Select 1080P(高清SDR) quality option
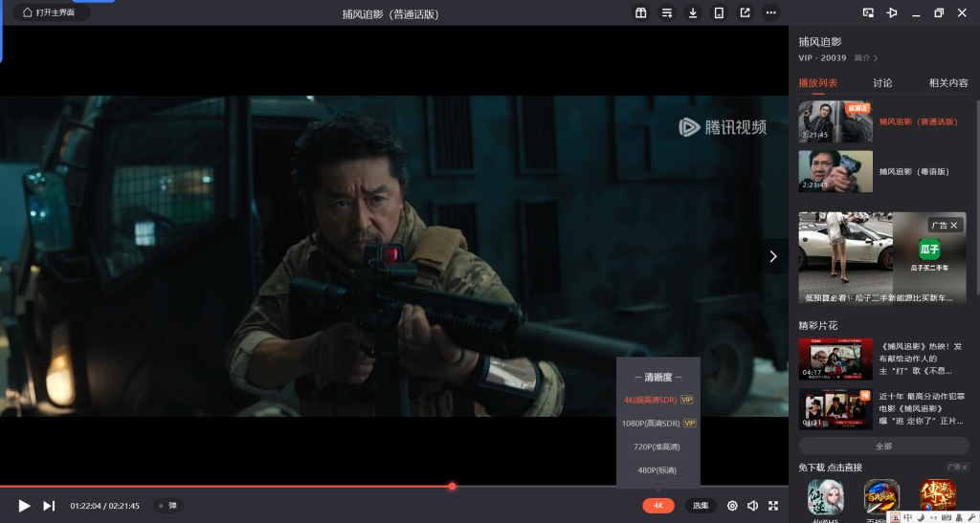The width and height of the screenshot is (980, 523). point(658,423)
